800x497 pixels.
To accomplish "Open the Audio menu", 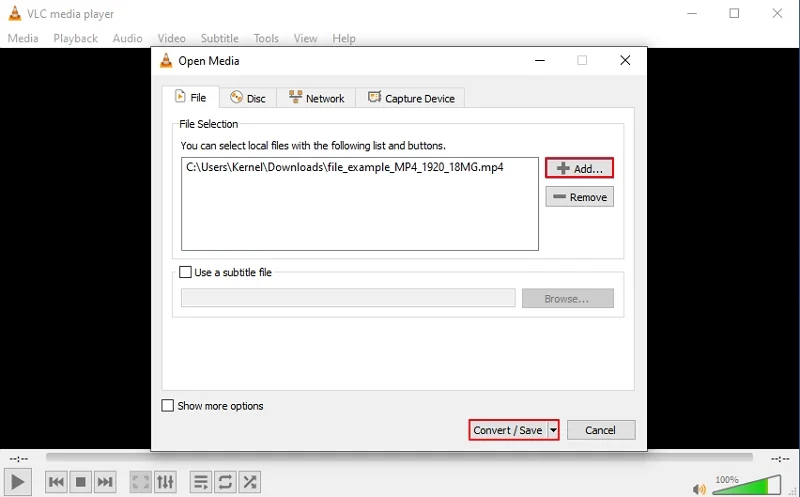I will point(128,38).
